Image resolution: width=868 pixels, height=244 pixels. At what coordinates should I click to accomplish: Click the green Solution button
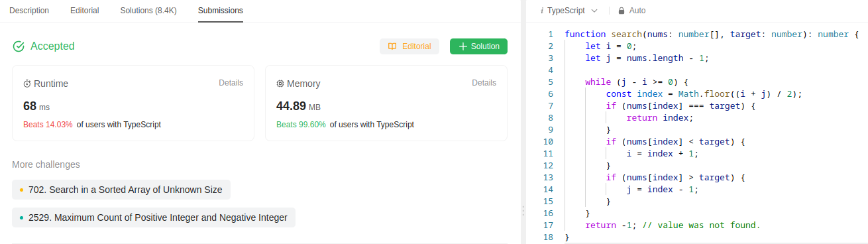479,46
